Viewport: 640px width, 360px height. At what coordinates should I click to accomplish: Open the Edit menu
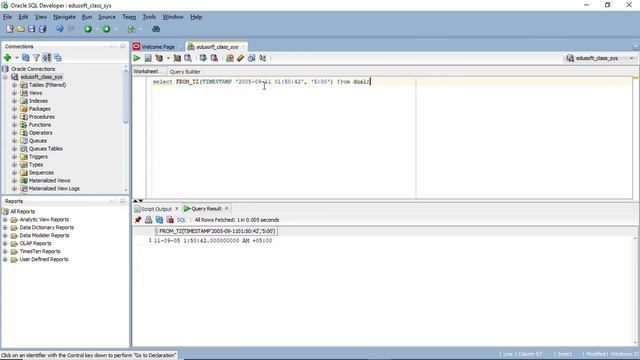click(x=23, y=17)
